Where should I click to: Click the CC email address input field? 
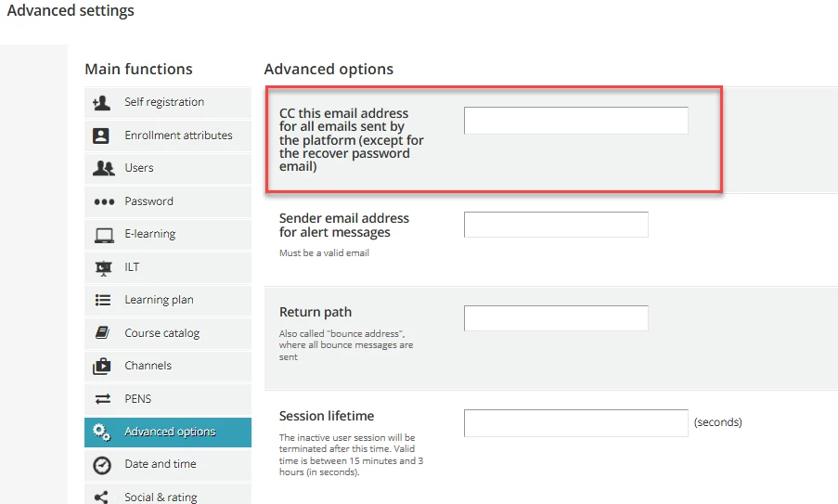coord(575,121)
